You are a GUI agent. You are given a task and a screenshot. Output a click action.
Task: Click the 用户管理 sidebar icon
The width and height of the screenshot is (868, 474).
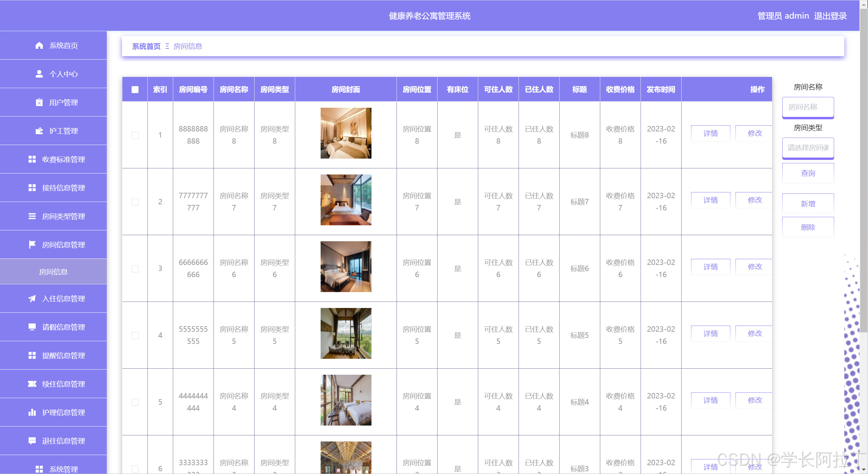point(39,102)
